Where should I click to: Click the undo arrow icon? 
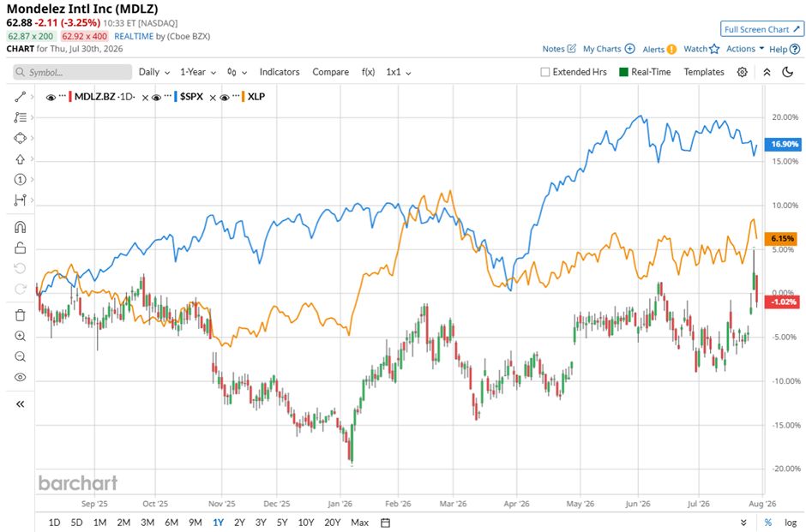coord(20,268)
